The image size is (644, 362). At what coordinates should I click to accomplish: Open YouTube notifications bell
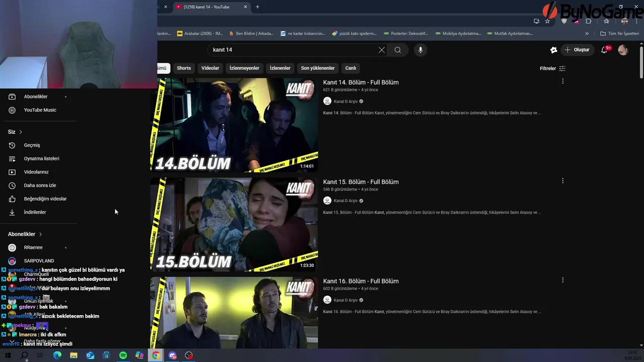pos(605,50)
